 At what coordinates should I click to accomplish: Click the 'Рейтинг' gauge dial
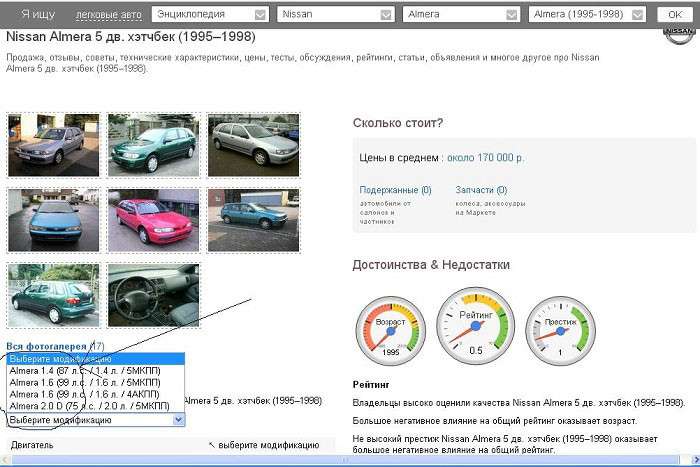point(475,326)
